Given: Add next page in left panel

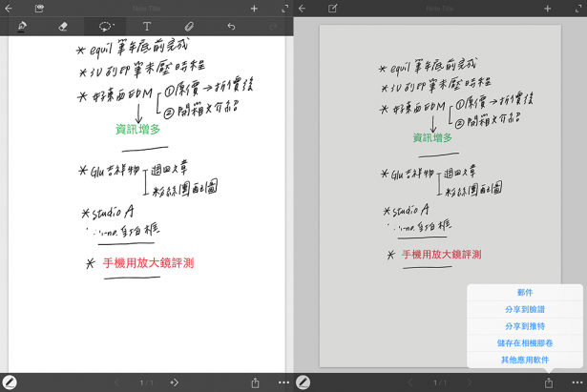Looking at the screenshot, I should [174, 382].
